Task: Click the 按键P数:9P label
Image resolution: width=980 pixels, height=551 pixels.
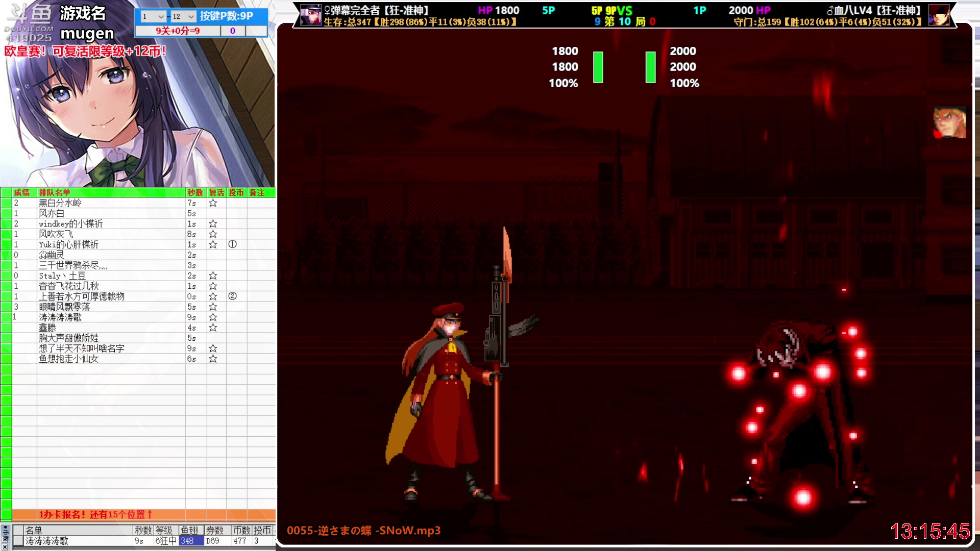Action: tap(227, 16)
